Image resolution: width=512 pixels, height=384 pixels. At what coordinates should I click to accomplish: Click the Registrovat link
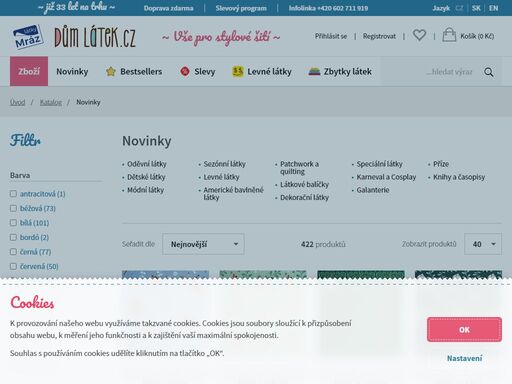click(379, 36)
